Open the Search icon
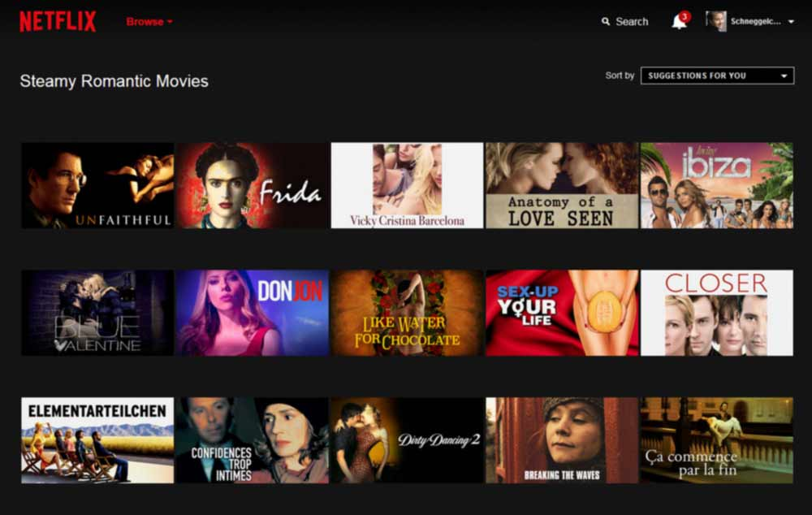Screen dimensions: 812x515 (605, 21)
